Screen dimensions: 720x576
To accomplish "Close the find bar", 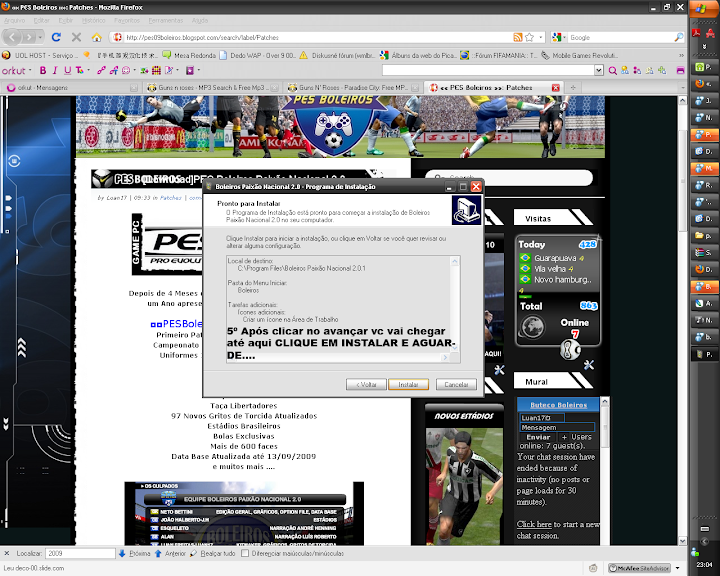I will coord(6,553).
